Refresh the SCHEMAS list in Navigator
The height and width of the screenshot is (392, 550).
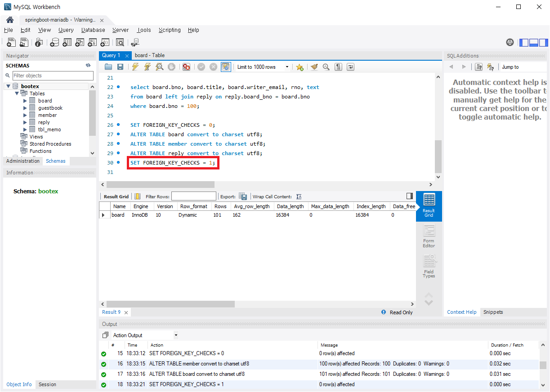[x=88, y=65]
